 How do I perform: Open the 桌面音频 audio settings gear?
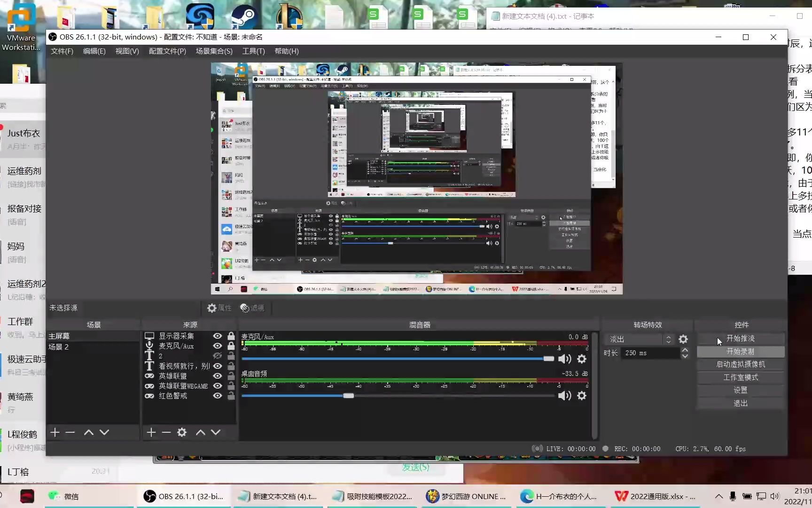click(582, 396)
